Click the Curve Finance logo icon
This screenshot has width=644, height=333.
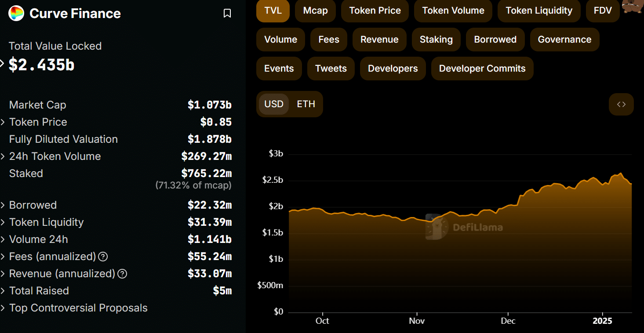tap(16, 13)
